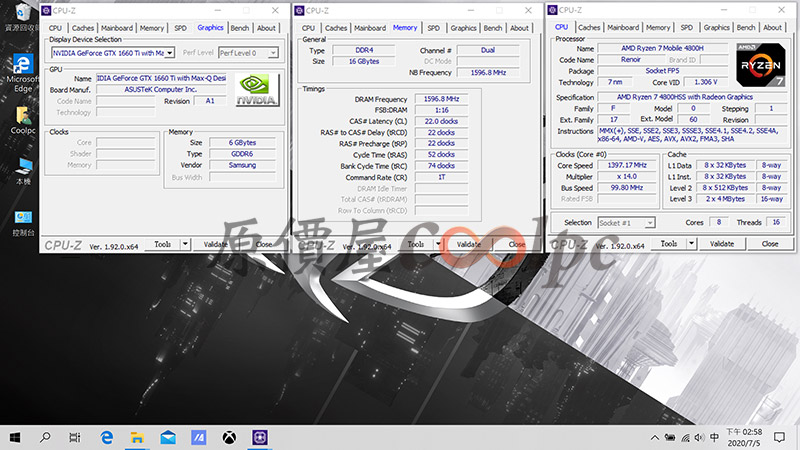This screenshot has width=800, height=450.
Task: Open About tab in CPU window
Action: pos(772,28)
